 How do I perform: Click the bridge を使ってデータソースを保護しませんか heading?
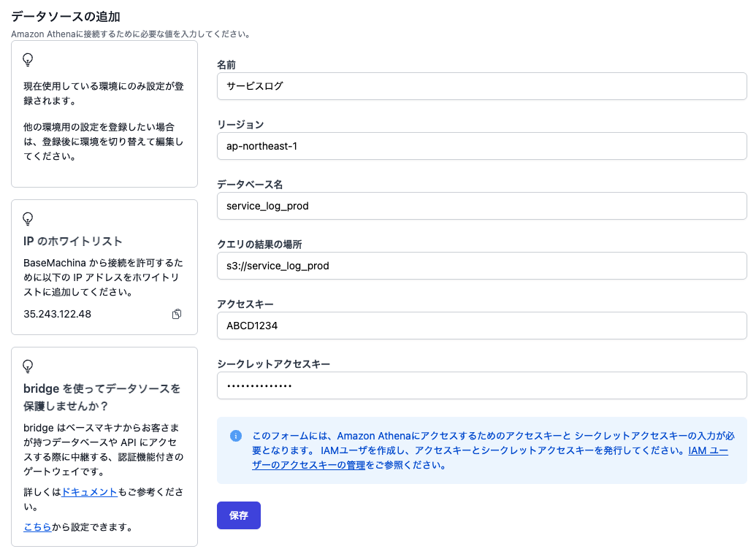pyautogui.click(x=102, y=397)
